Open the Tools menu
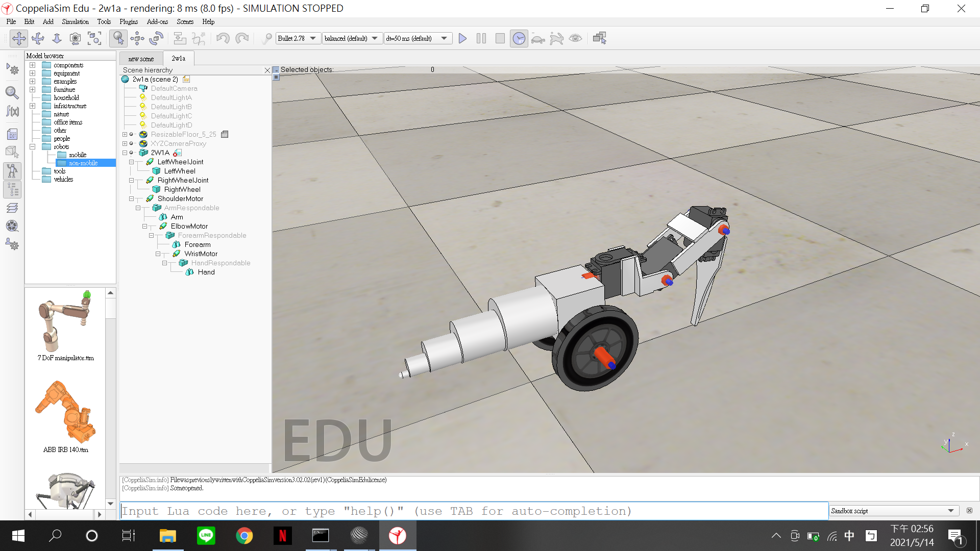The height and width of the screenshot is (551, 980). click(104, 21)
